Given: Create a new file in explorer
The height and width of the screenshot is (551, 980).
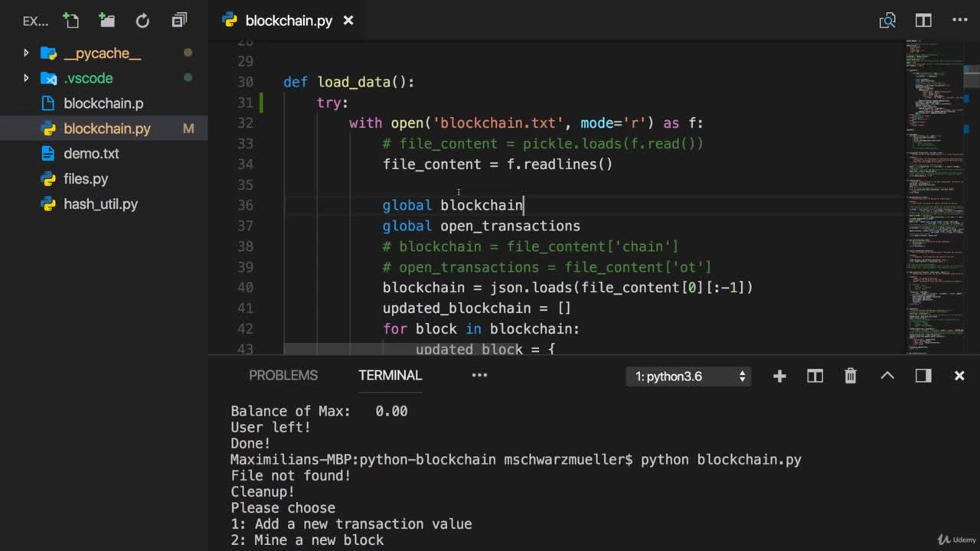Looking at the screenshot, I should pyautogui.click(x=70, y=21).
